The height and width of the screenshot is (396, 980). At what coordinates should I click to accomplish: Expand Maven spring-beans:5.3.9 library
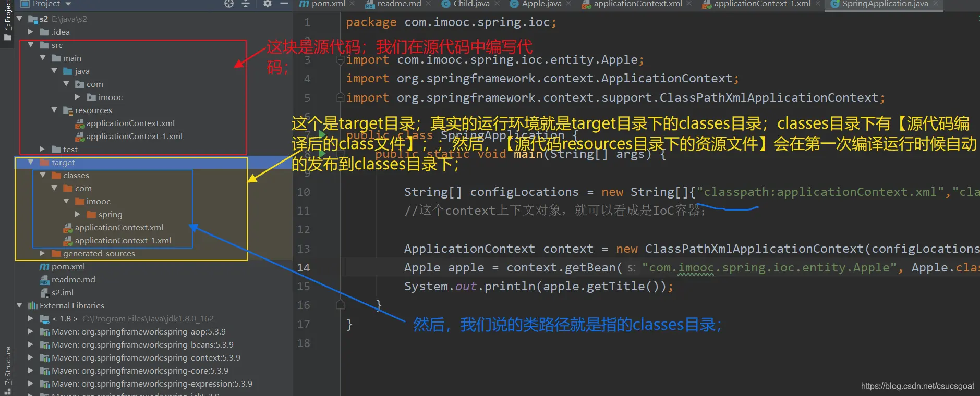click(x=31, y=344)
